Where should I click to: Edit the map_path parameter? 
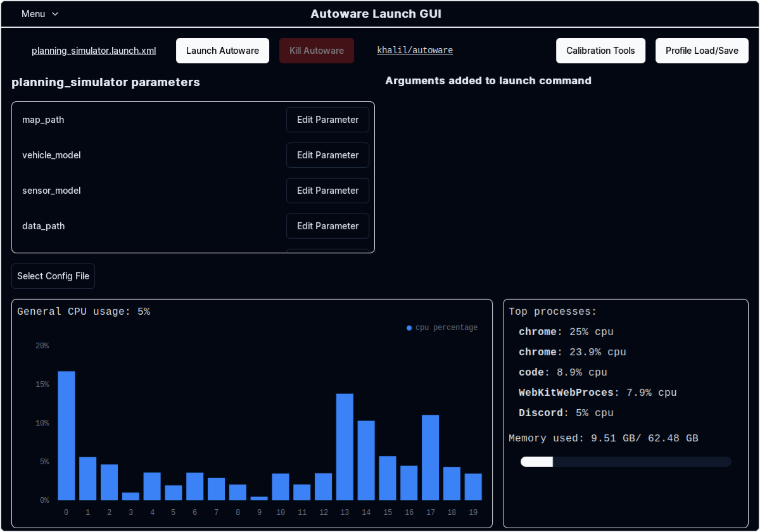[327, 120]
